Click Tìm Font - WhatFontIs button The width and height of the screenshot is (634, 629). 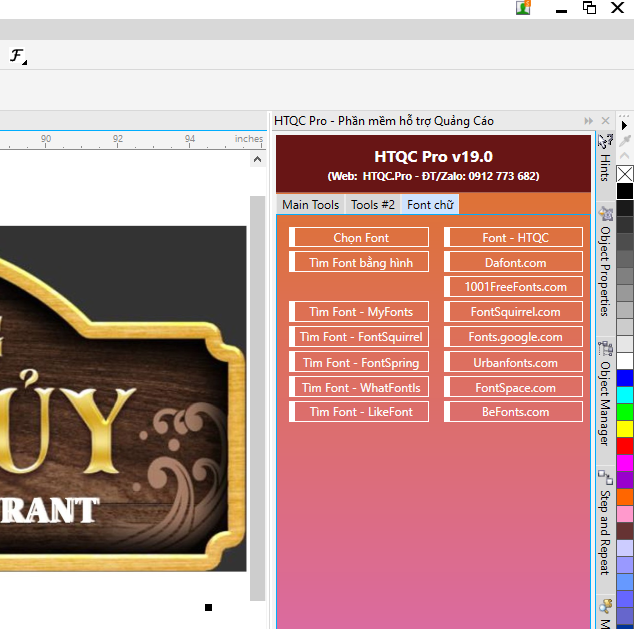click(x=359, y=387)
